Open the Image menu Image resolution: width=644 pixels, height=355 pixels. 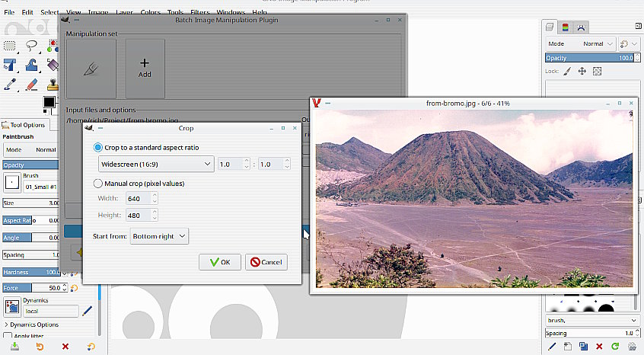pos(98,12)
